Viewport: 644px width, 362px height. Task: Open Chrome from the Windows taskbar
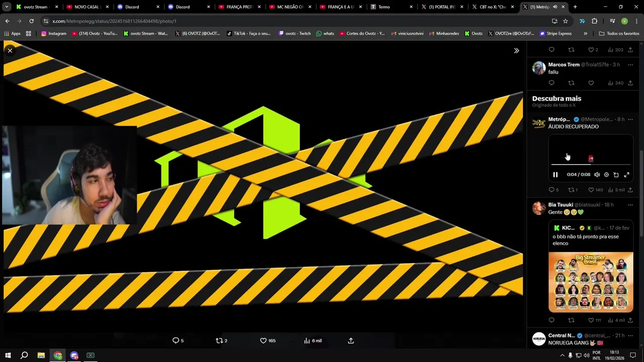coord(58,355)
